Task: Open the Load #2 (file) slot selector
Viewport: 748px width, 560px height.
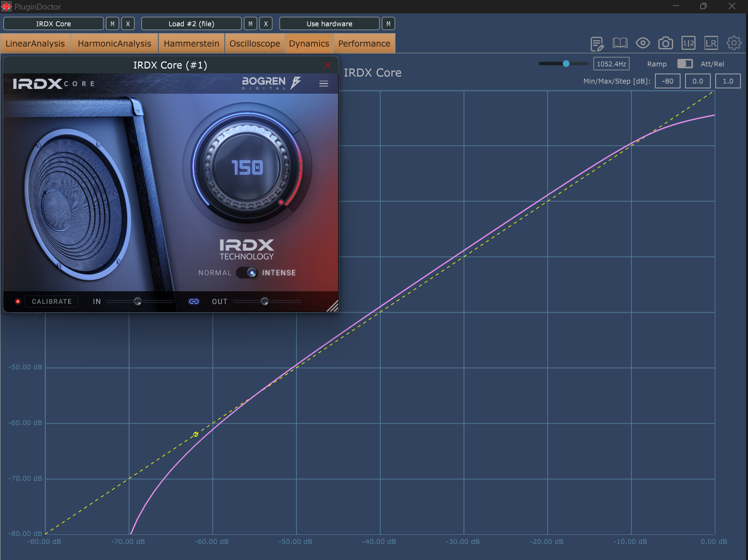Action: pyautogui.click(x=191, y=24)
